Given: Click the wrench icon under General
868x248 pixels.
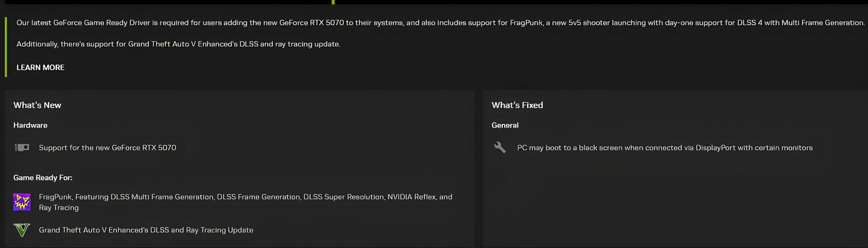Looking at the screenshot, I should pos(500,148).
